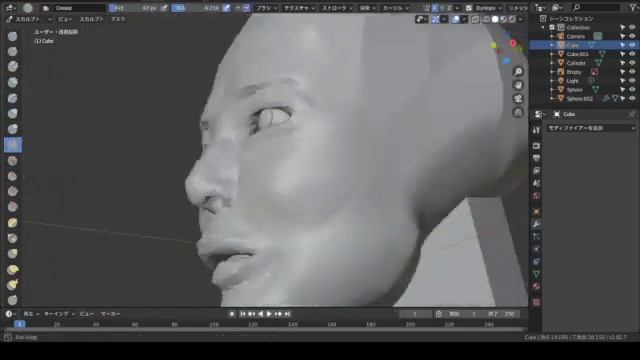
Task: Switch perspective/orthographic with grid gizmo
Action: 518,113
